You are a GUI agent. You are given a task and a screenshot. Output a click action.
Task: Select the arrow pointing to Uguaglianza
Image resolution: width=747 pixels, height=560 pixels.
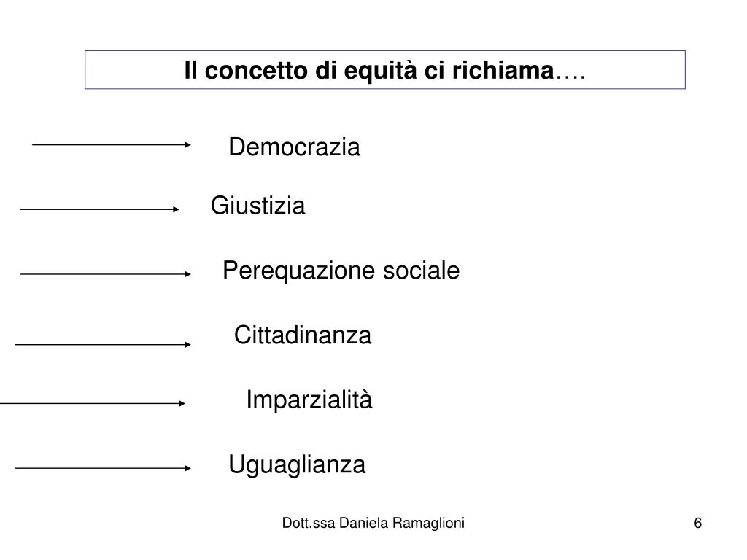coord(102,468)
